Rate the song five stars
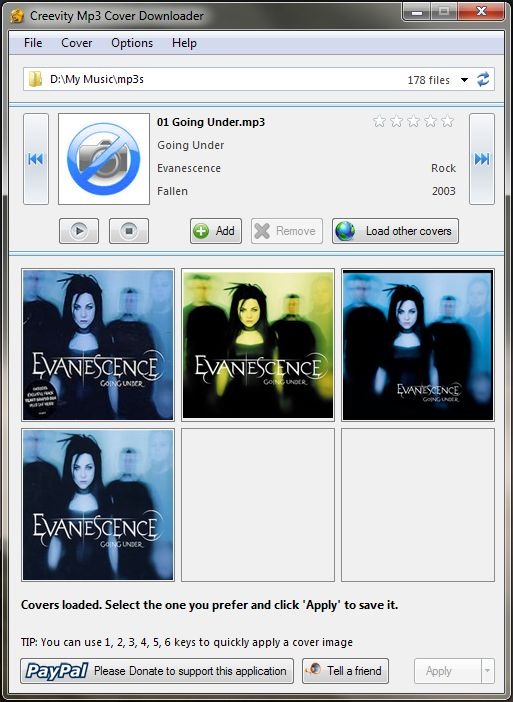513x702 pixels. pos(447,121)
